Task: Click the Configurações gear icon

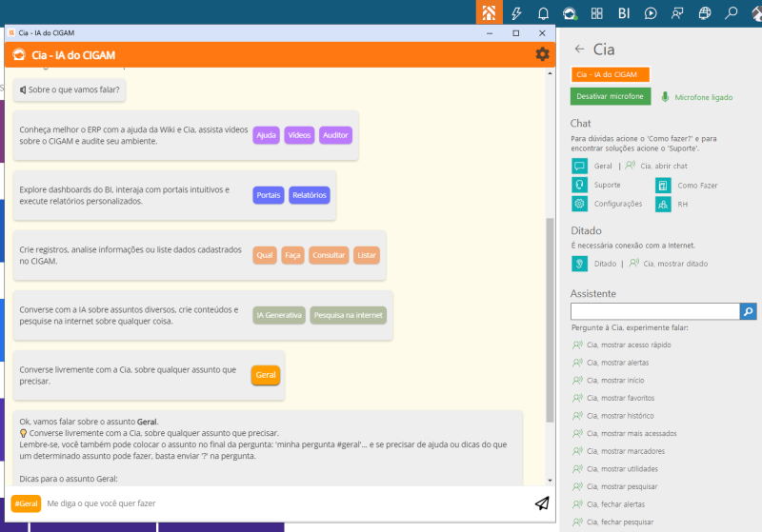Action: pos(579,204)
